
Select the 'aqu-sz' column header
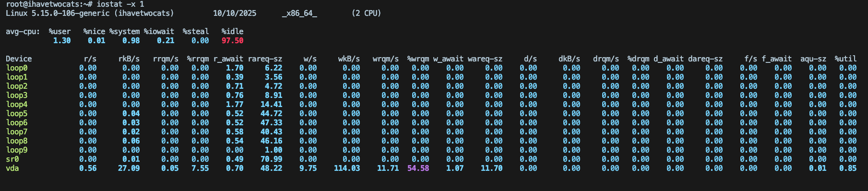[x=813, y=59]
